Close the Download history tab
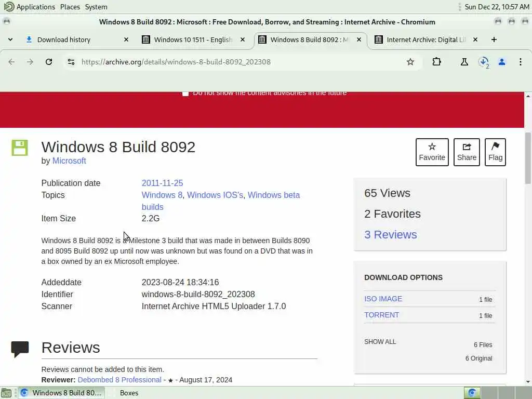 click(126, 39)
